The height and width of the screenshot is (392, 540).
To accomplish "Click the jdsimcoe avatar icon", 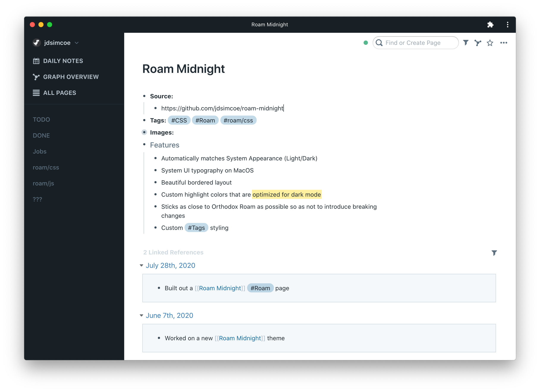I will click(x=37, y=43).
